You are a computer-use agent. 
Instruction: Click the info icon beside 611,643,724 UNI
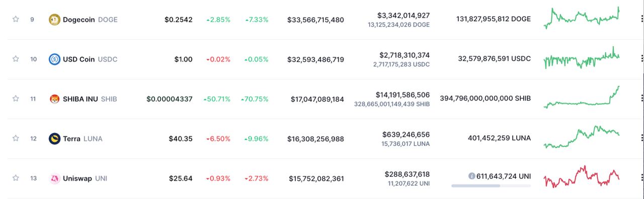click(x=471, y=176)
